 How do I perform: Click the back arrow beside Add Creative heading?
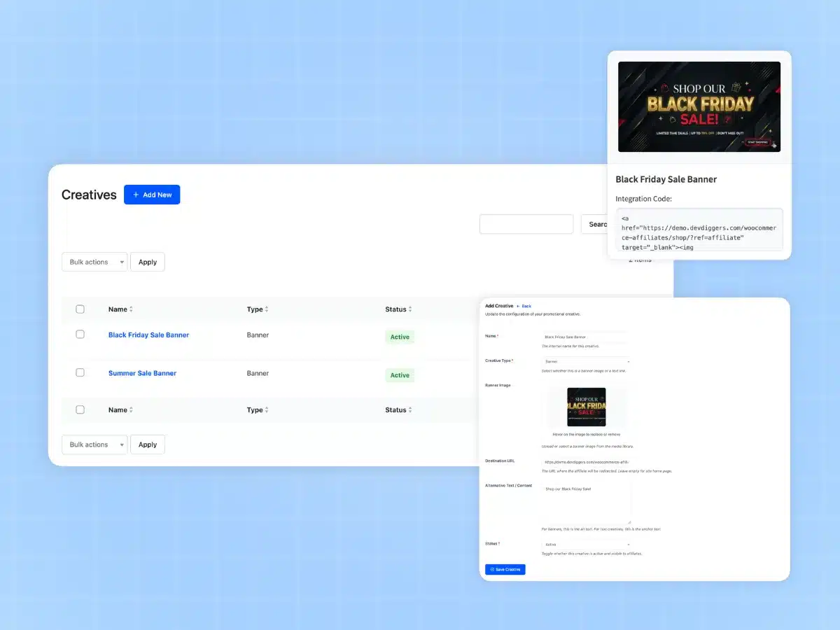pyautogui.click(x=518, y=306)
